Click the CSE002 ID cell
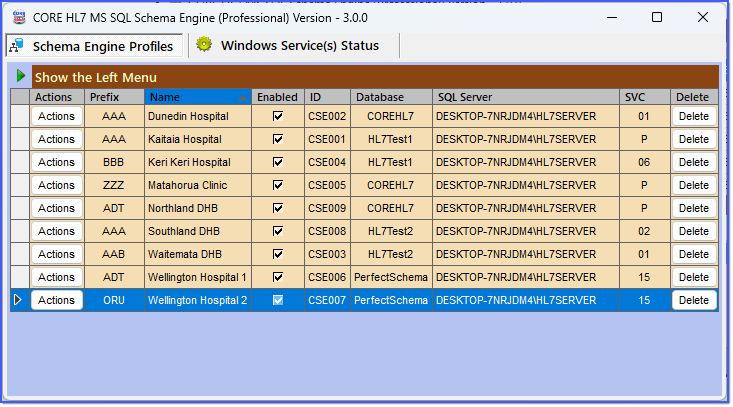The width and height of the screenshot is (733, 407). (x=327, y=116)
